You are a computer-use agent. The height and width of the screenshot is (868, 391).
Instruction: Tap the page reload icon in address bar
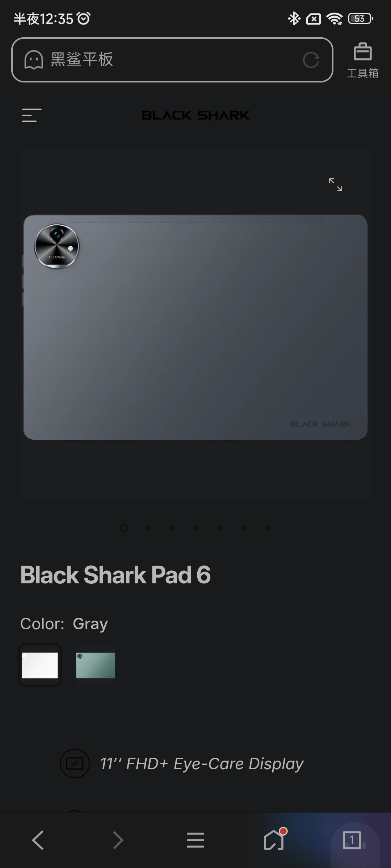click(311, 60)
